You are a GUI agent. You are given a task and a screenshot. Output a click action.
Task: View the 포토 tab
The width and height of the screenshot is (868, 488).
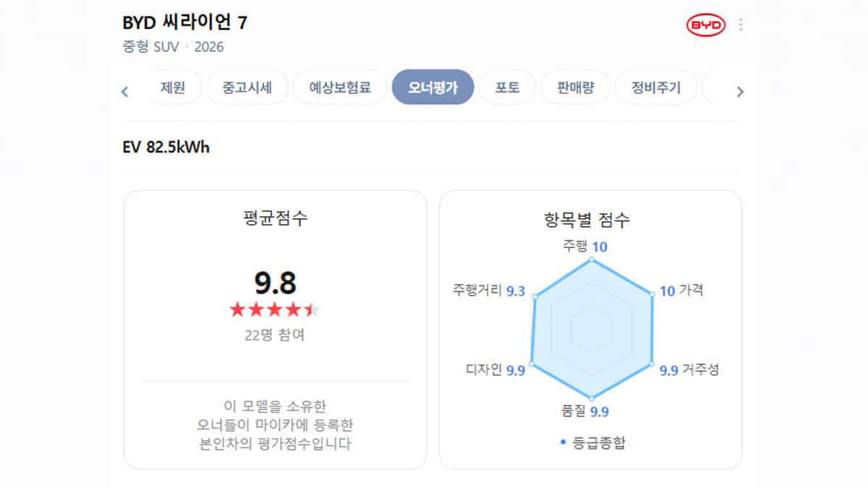point(507,87)
